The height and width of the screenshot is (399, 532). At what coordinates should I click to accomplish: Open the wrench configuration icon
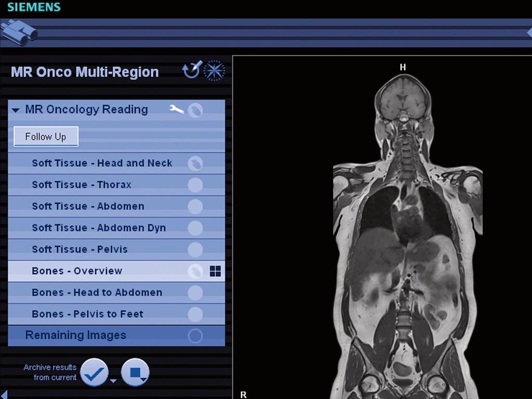[176, 109]
